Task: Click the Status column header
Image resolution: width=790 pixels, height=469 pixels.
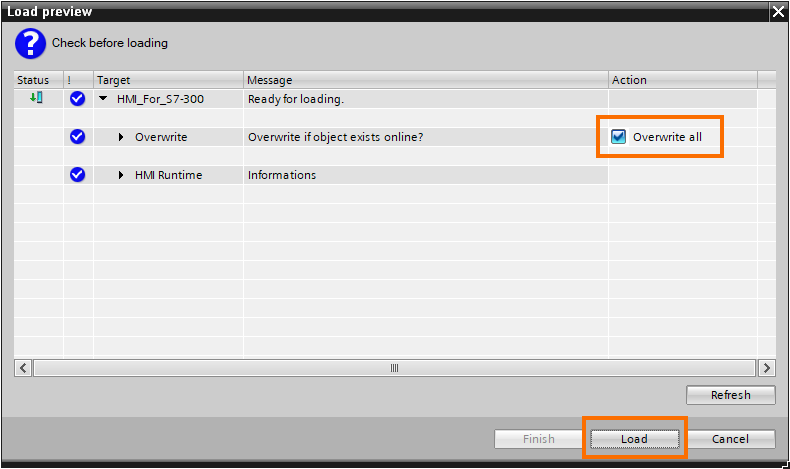Action: click(33, 80)
